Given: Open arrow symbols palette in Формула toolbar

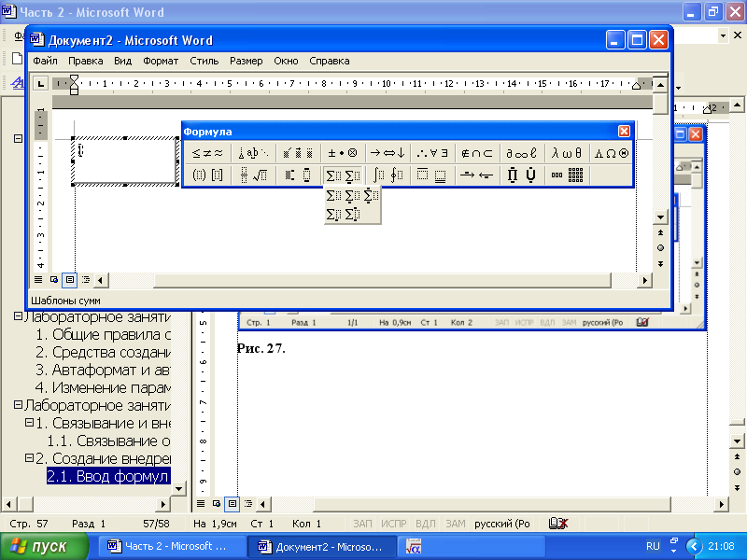Looking at the screenshot, I should (388, 153).
